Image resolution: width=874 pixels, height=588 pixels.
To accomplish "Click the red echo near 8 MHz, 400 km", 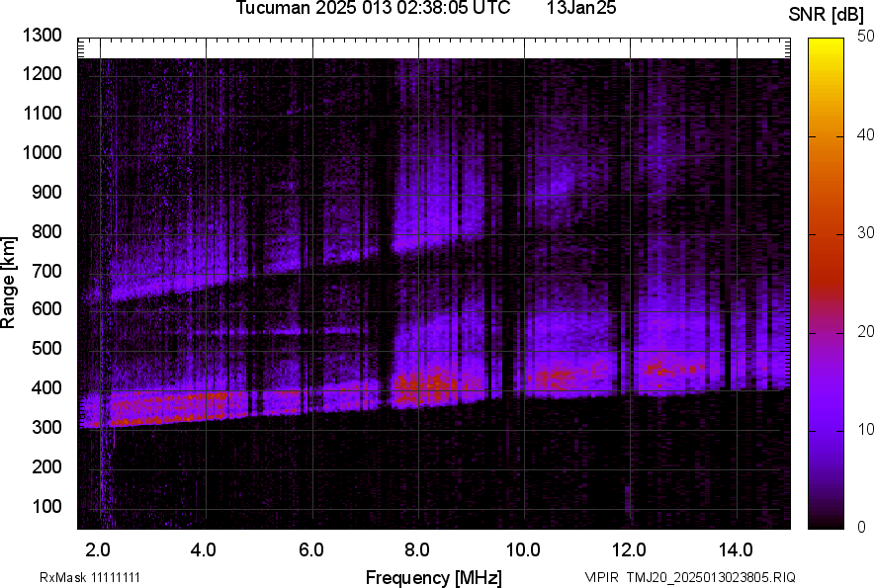I will click(420, 383).
